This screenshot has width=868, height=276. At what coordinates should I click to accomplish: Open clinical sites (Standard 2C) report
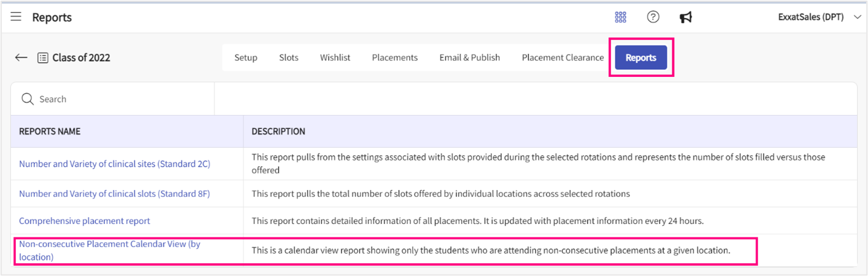tap(114, 163)
